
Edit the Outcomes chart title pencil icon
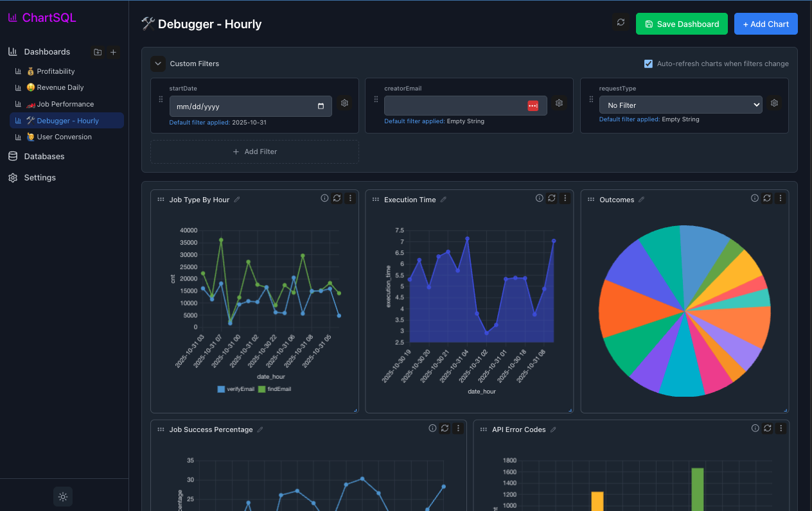point(641,200)
